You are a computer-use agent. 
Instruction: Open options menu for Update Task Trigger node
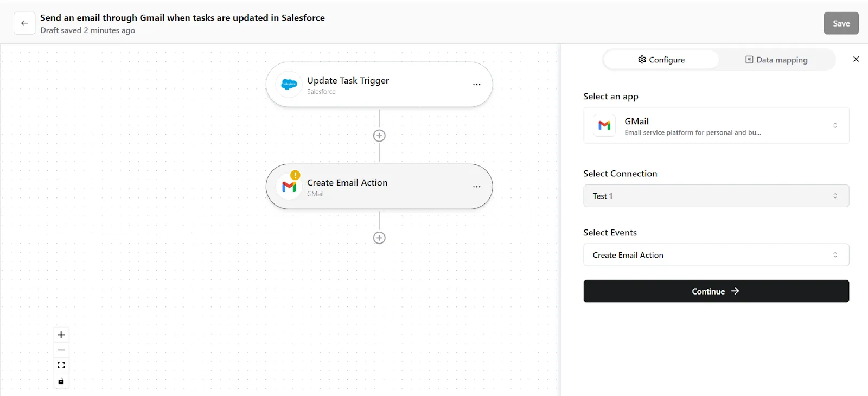pos(476,85)
